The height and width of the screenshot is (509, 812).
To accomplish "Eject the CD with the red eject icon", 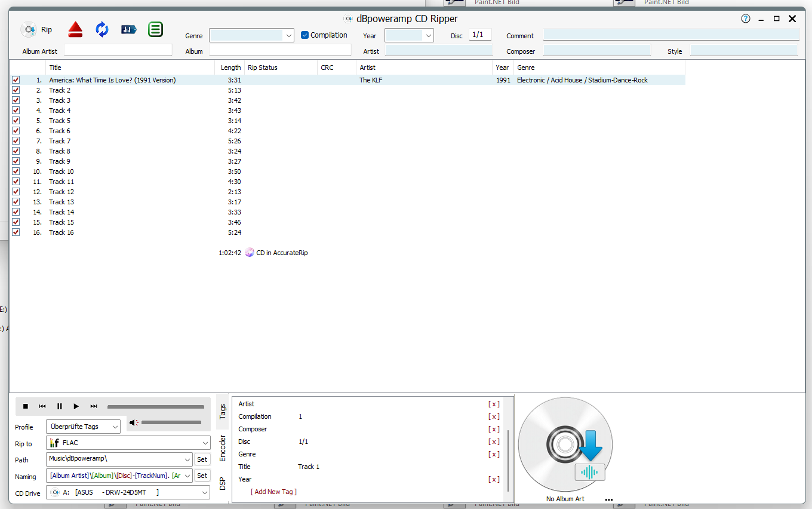I will [75, 29].
